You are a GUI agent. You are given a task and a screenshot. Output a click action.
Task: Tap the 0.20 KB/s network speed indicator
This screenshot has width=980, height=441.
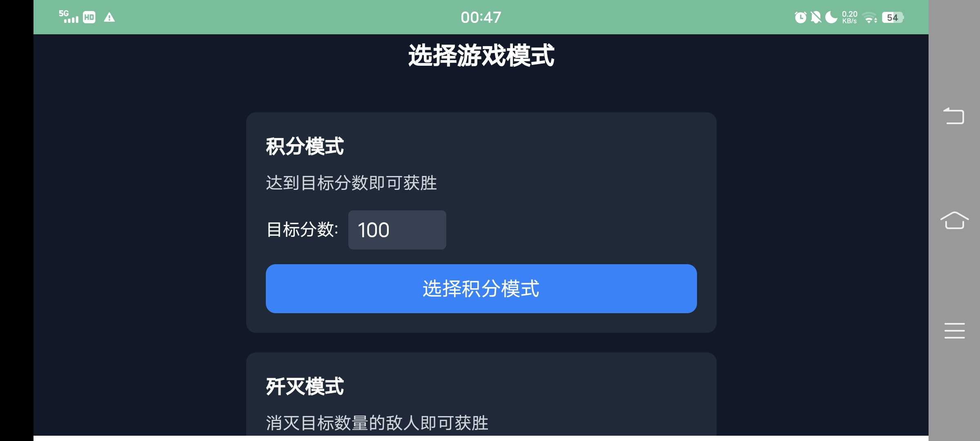tap(849, 17)
